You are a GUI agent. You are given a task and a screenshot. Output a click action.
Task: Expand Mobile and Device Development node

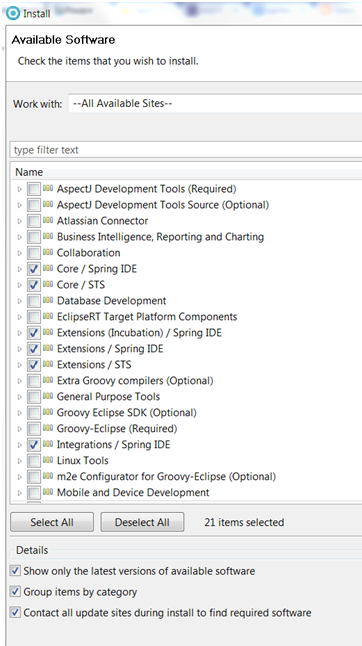[x=19, y=493]
